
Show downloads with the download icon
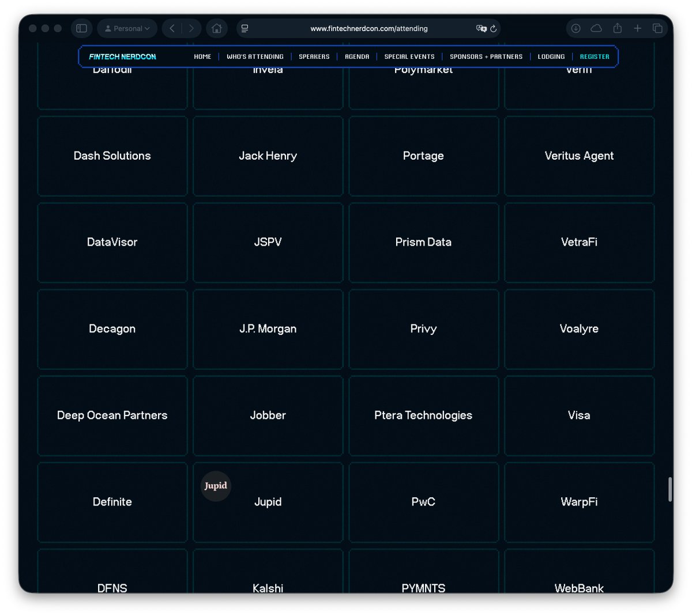coord(576,28)
